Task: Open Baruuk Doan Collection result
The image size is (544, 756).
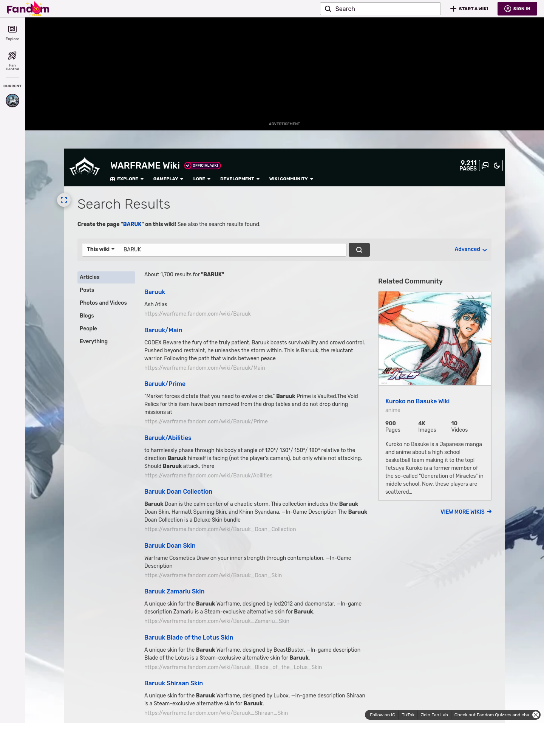Action: 178,491
